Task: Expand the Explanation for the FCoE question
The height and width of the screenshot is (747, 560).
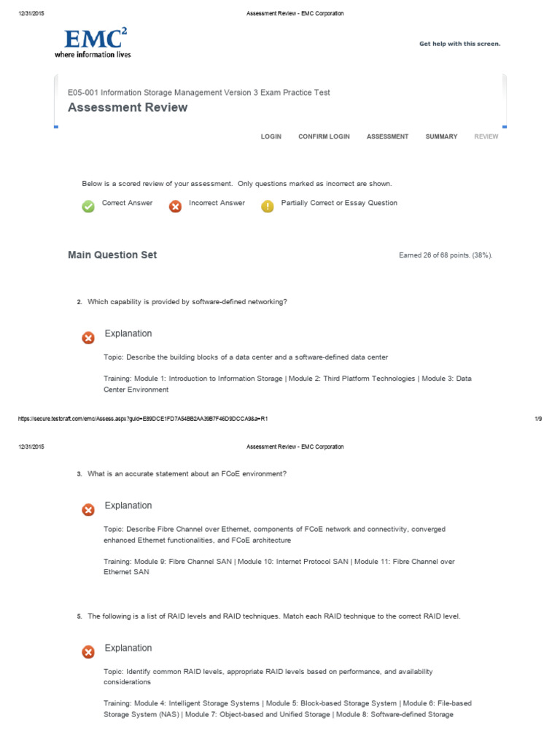Action: point(128,506)
